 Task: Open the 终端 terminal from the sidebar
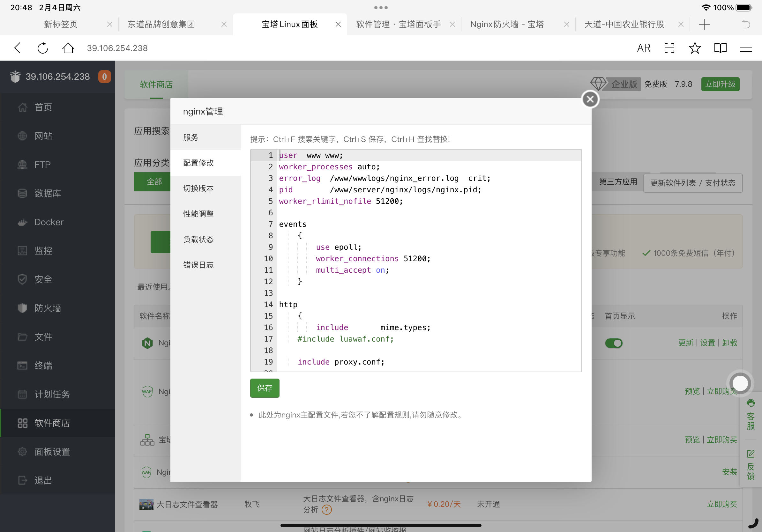click(43, 366)
